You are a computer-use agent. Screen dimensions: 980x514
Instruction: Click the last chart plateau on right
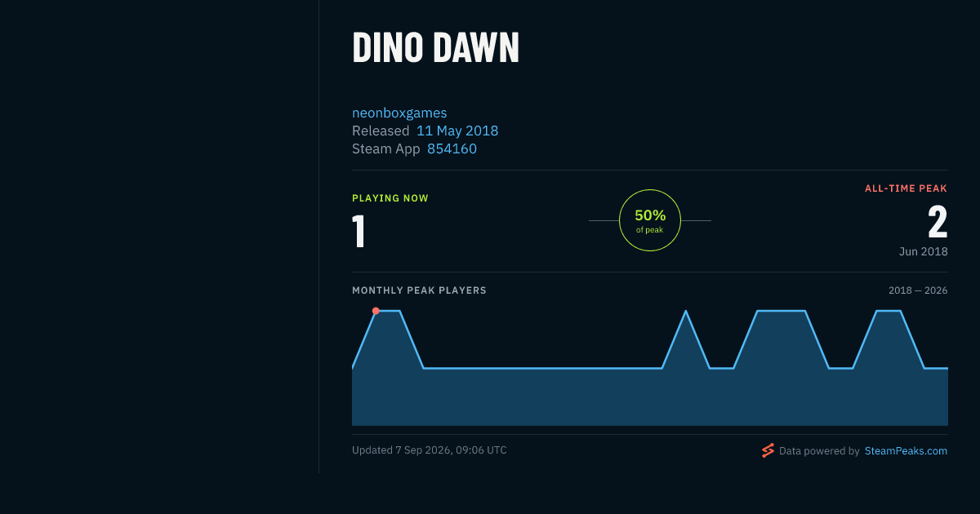coord(889,311)
